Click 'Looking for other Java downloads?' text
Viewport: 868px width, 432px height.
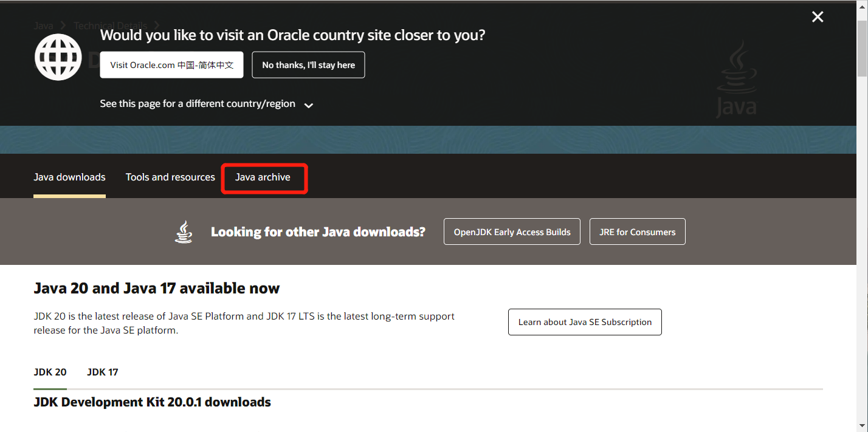318,232
